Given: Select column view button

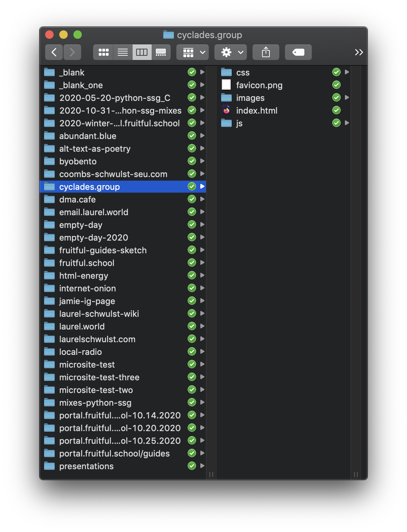Looking at the screenshot, I should click(142, 52).
